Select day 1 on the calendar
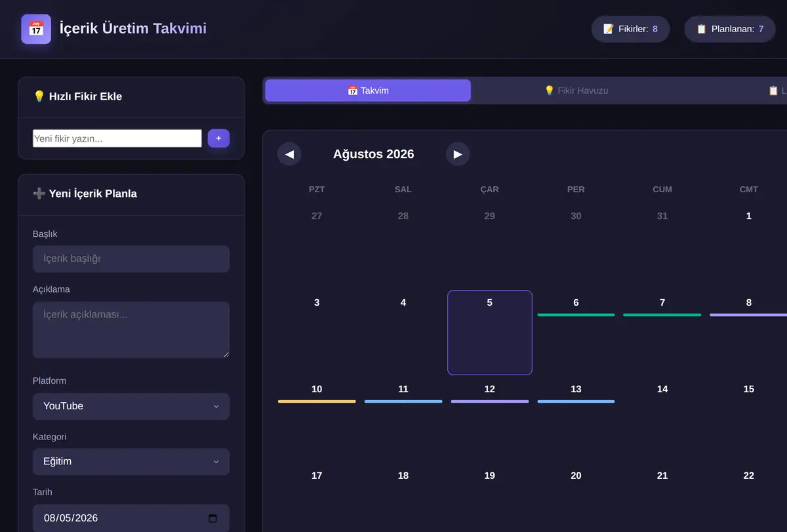This screenshot has width=787, height=532. pyautogui.click(x=749, y=246)
